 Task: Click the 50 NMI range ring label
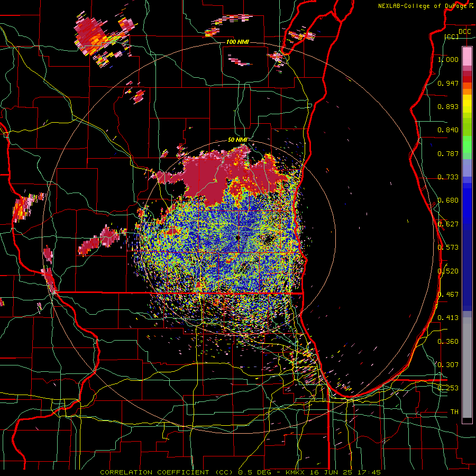coord(237,140)
